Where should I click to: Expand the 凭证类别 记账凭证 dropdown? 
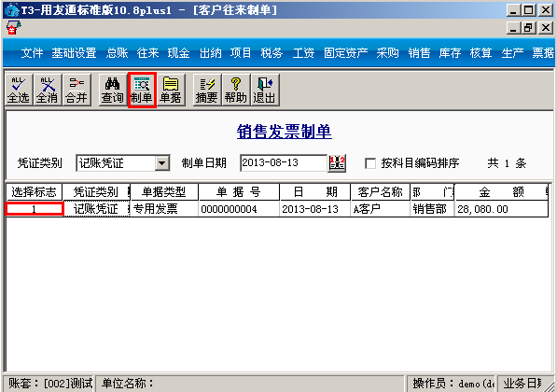[162, 163]
